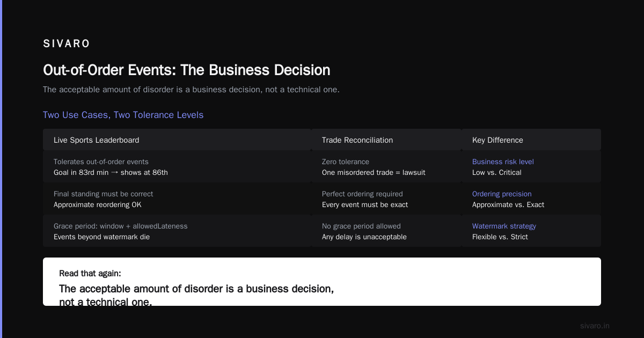Select the Tolerates out-of-order events cell
The width and height of the screenshot is (644, 338).
(x=177, y=167)
